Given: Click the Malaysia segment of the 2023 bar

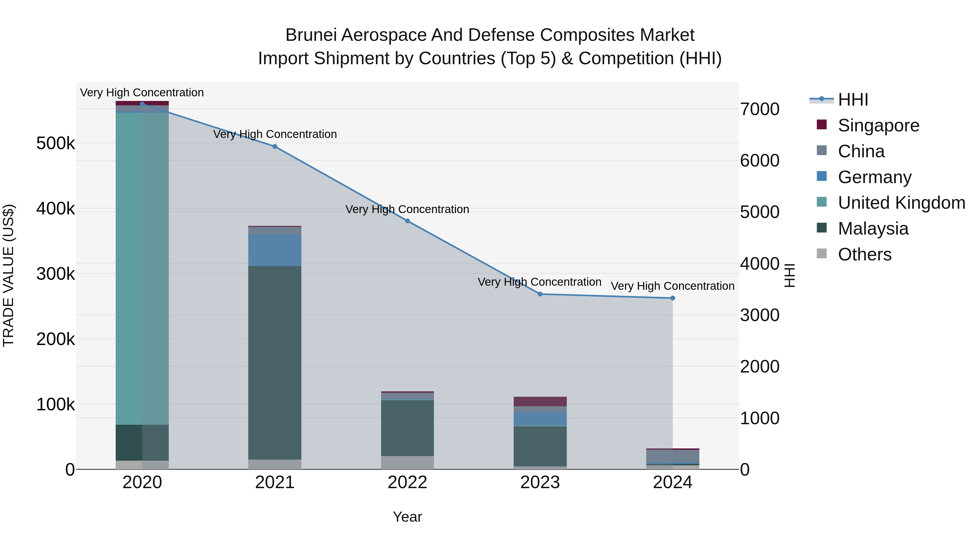Looking at the screenshot, I should point(540,447).
